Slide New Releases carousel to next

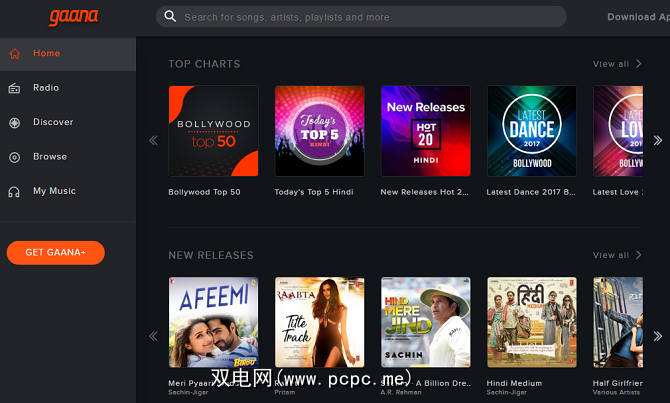(x=658, y=336)
